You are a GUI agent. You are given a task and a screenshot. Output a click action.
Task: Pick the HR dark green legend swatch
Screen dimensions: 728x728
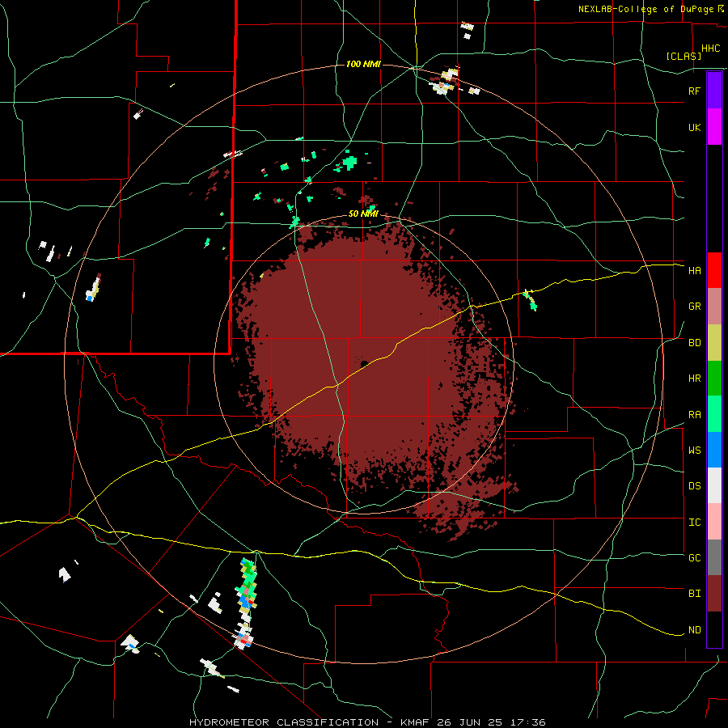coord(714,379)
